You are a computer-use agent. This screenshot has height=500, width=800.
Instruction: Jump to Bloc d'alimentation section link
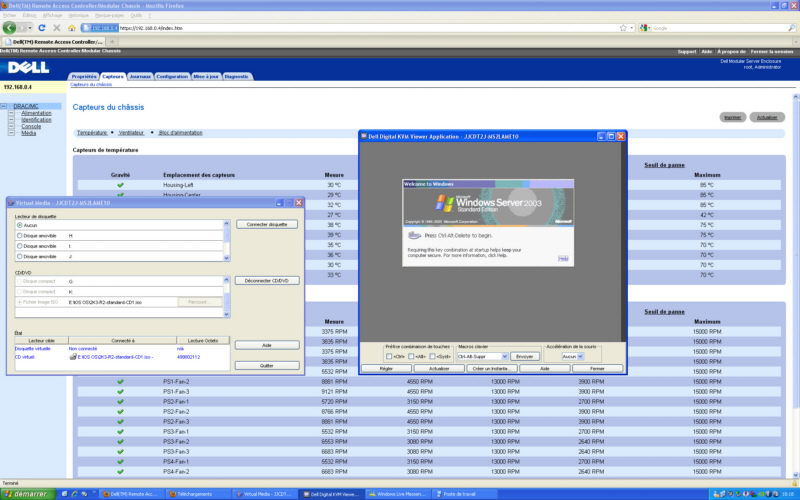[x=181, y=133]
